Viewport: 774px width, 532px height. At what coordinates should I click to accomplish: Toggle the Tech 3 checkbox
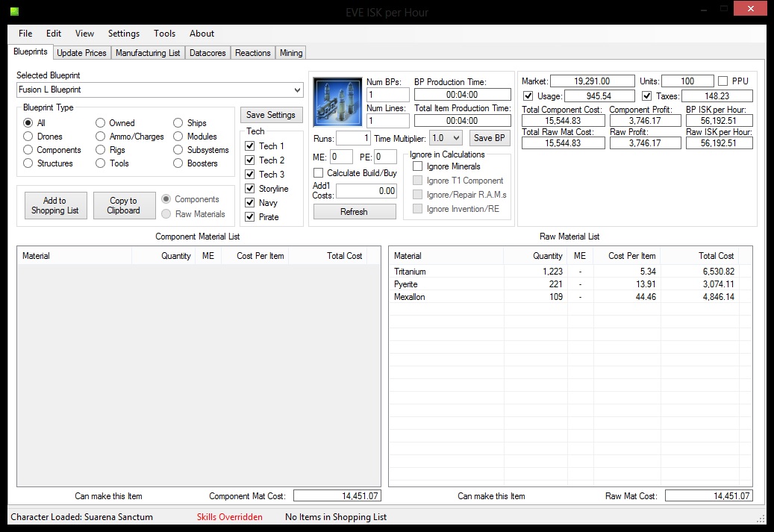tap(250, 174)
